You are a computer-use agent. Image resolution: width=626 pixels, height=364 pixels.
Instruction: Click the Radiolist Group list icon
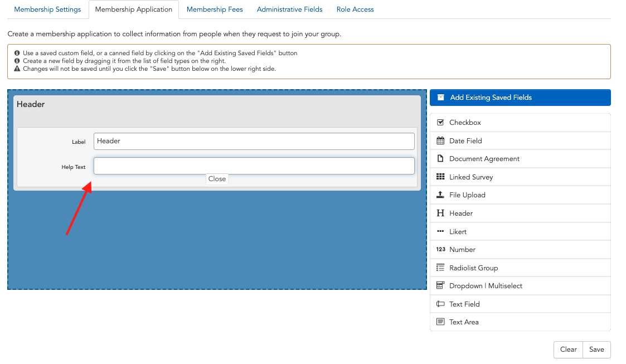point(440,268)
